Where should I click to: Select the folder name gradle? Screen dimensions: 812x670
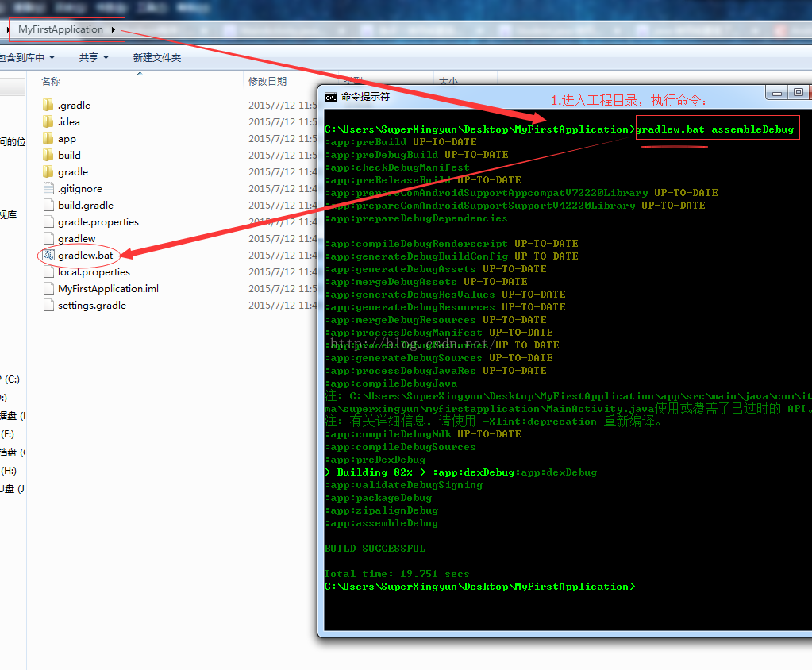[73, 172]
